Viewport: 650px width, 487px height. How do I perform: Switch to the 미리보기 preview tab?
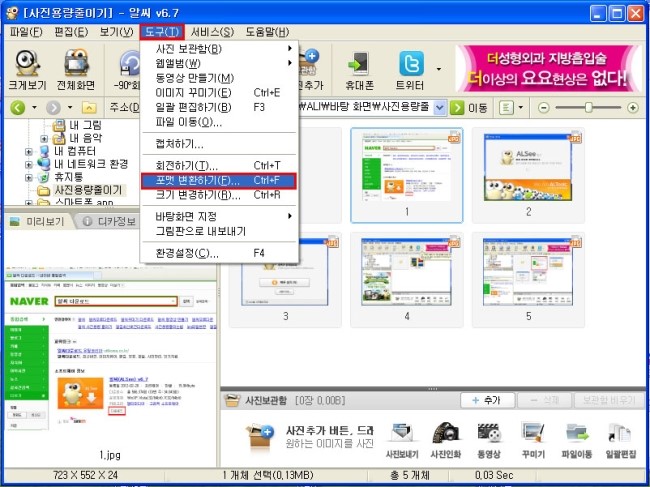38,221
